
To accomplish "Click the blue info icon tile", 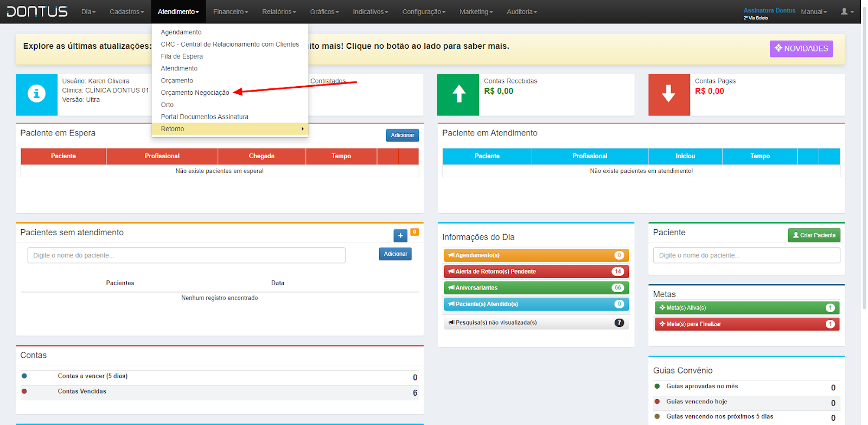I will click(36, 94).
